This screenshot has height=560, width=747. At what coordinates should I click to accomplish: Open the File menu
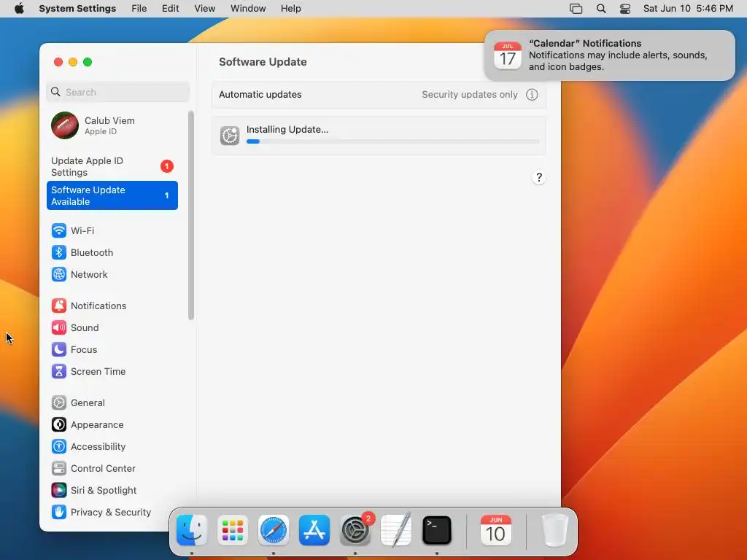pyautogui.click(x=139, y=9)
